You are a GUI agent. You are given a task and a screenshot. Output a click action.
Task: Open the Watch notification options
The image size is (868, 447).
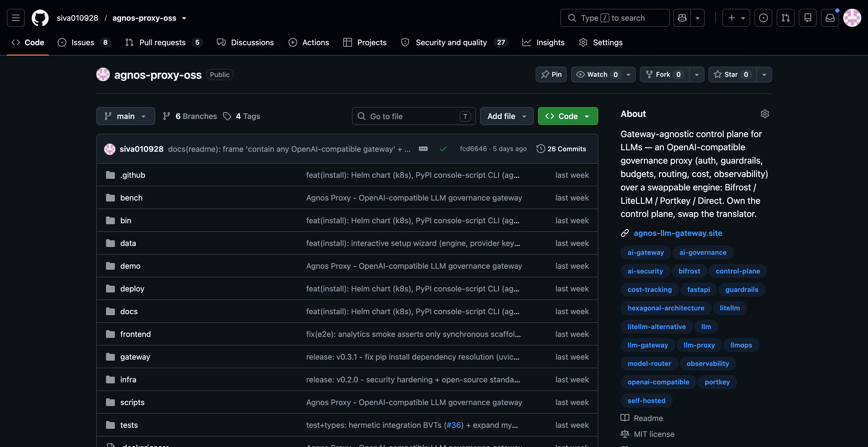603,74
